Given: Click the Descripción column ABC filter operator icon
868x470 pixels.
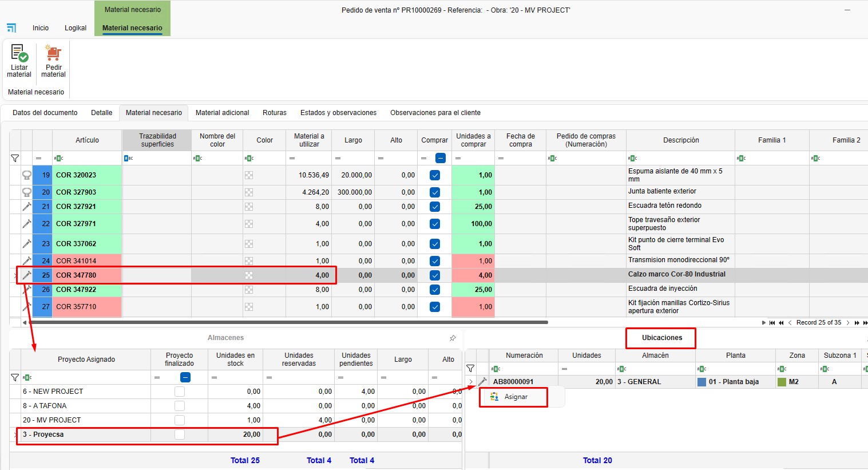Looking at the screenshot, I should click(x=632, y=159).
